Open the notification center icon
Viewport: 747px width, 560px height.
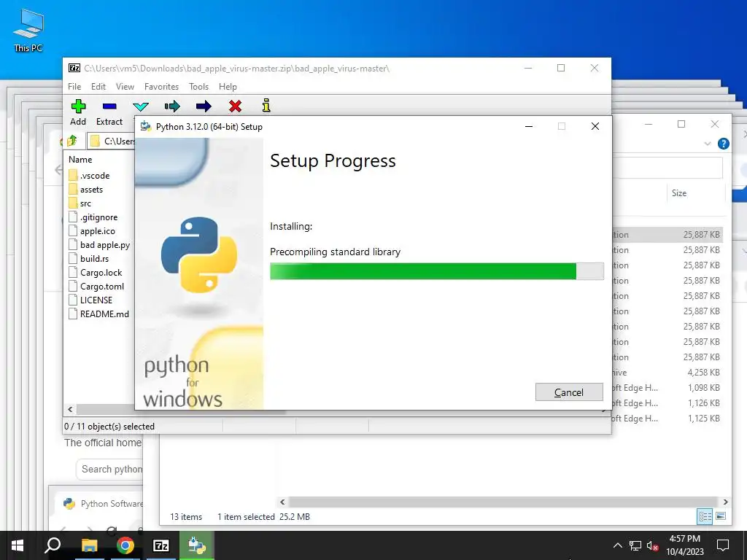[723, 545]
